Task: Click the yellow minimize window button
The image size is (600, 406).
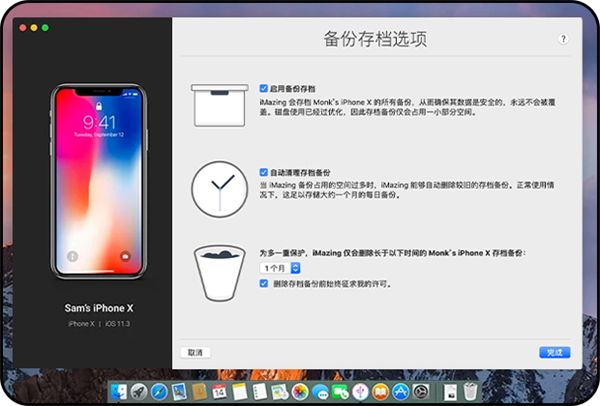Action: [34, 28]
